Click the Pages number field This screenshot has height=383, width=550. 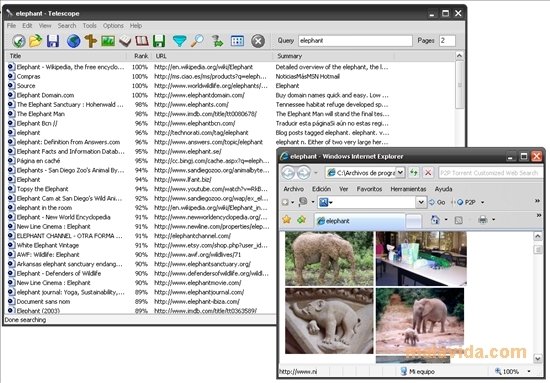point(447,41)
